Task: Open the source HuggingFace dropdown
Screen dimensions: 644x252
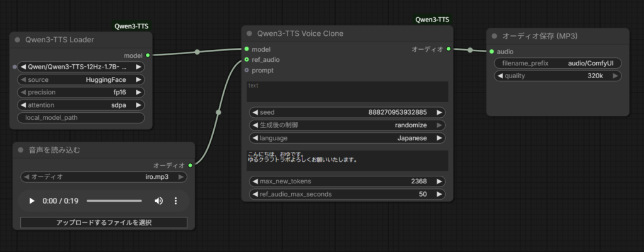Action: pyautogui.click(x=81, y=80)
